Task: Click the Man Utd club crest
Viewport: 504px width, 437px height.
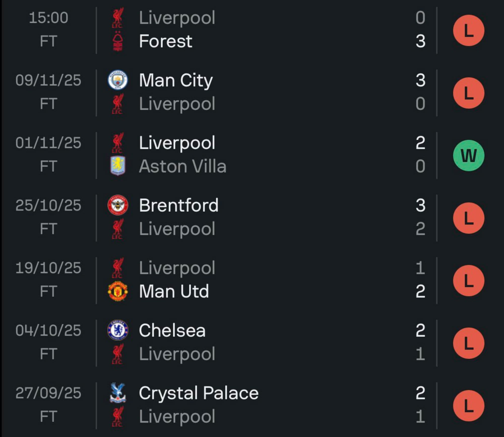Action: pyautogui.click(x=118, y=291)
